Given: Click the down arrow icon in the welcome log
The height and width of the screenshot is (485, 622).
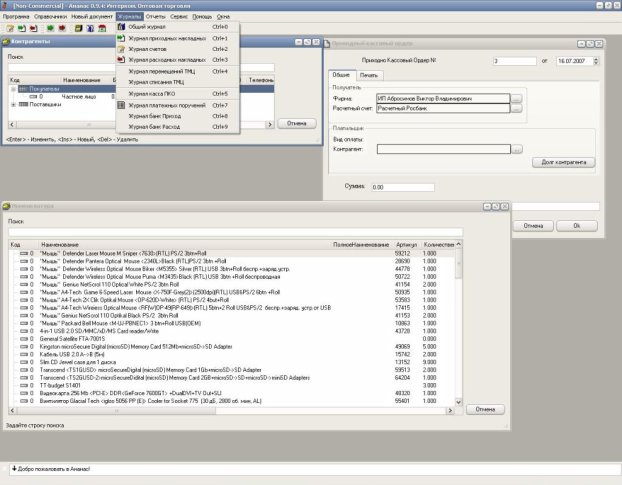Looking at the screenshot, I should coord(14,468).
